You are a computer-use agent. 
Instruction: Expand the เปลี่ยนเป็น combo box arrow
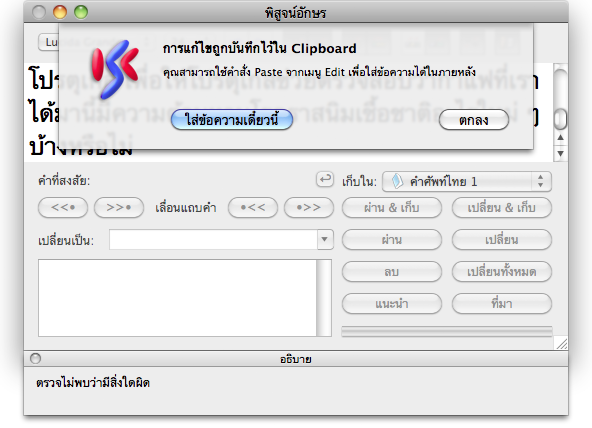pyautogui.click(x=325, y=239)
